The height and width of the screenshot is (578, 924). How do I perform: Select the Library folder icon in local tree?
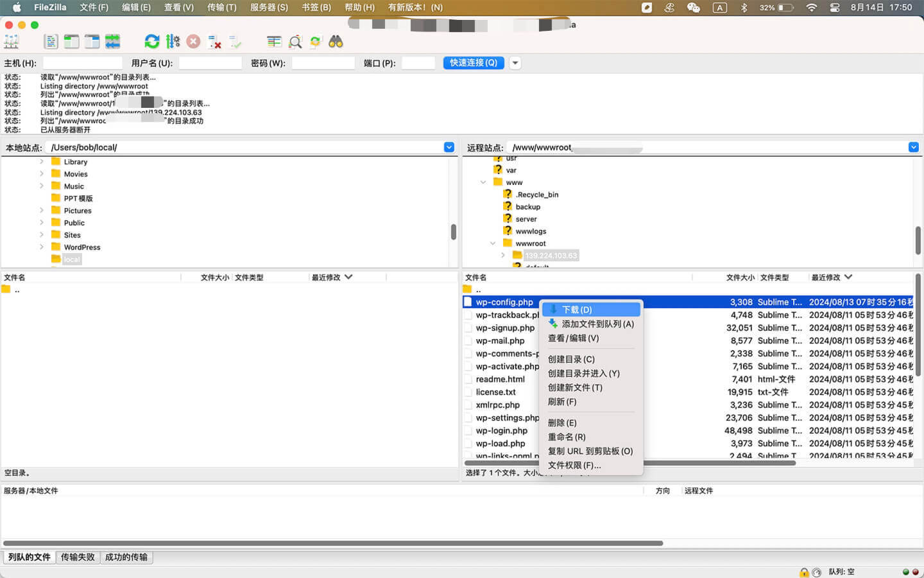56,162
